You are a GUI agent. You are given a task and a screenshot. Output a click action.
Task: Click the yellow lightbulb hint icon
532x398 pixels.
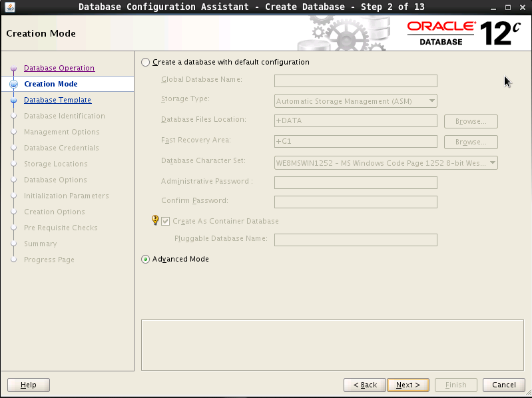[x=155, y=220]
